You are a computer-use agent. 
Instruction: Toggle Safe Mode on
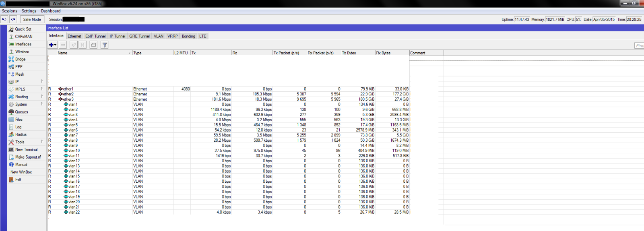[32, 19]
